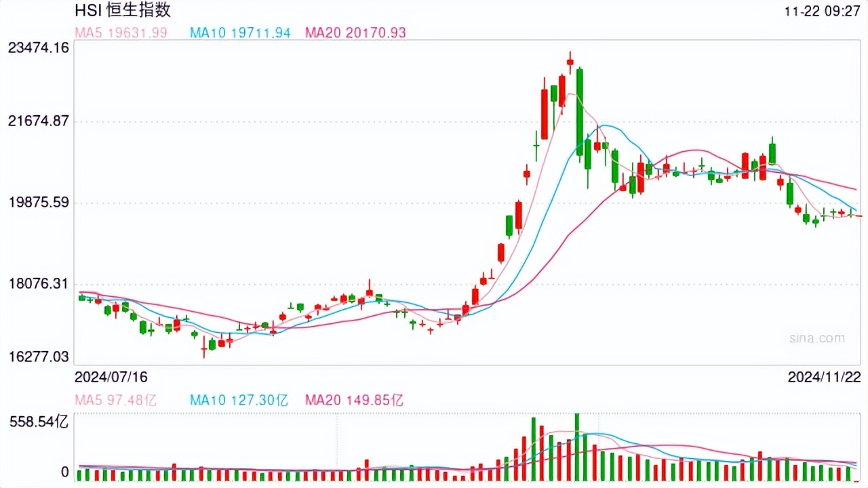The height and width of the screenshot is (488, 868).
Task: Click the MA20 149.85亿 volume legend
Action: 354,400
